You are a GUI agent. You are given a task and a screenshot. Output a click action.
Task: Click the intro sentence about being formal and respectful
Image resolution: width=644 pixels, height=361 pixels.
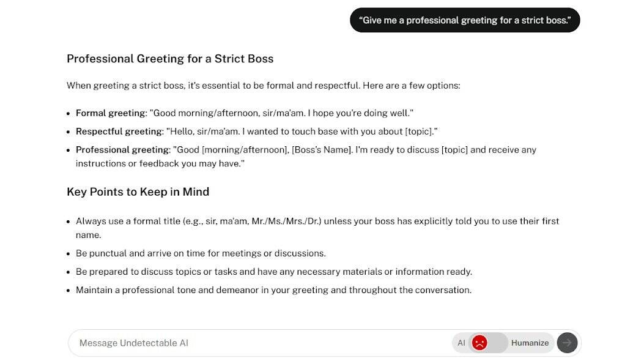click(263, 86)
